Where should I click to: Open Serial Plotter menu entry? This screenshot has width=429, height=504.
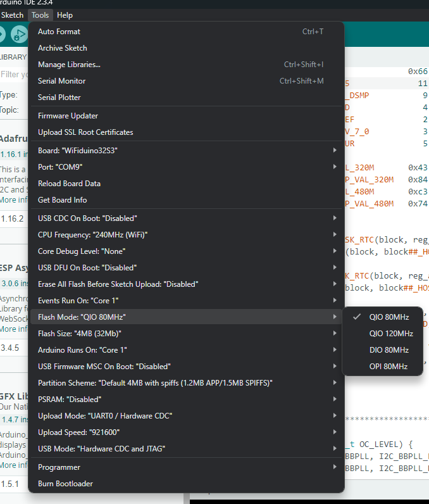186,98
